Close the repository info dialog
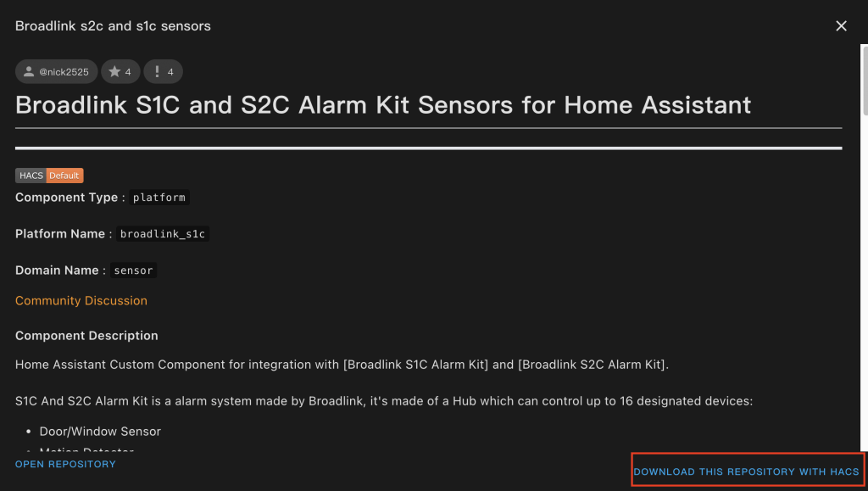The width and height of the screenshot is (868, 491). coord(841,26)
